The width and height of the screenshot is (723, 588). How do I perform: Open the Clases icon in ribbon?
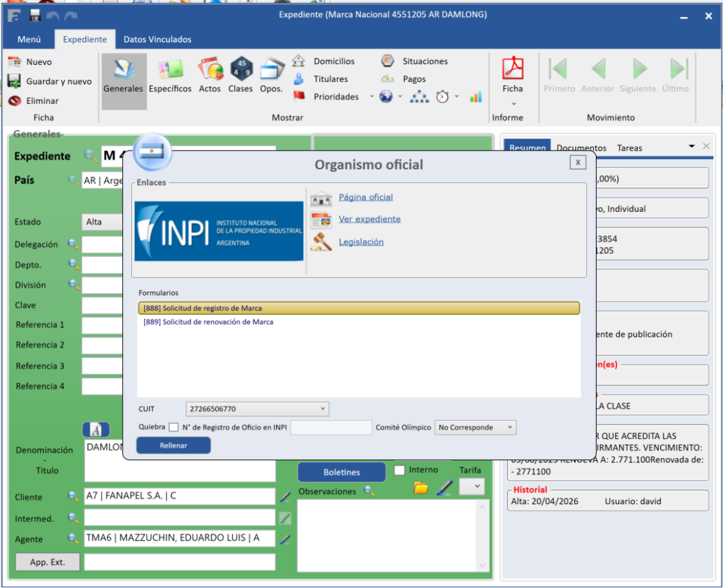click(241, 70)
